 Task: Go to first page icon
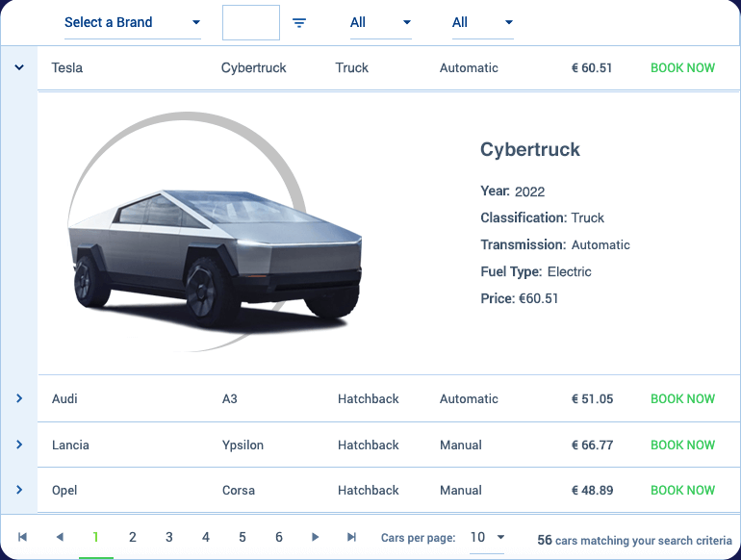(22, 537)
